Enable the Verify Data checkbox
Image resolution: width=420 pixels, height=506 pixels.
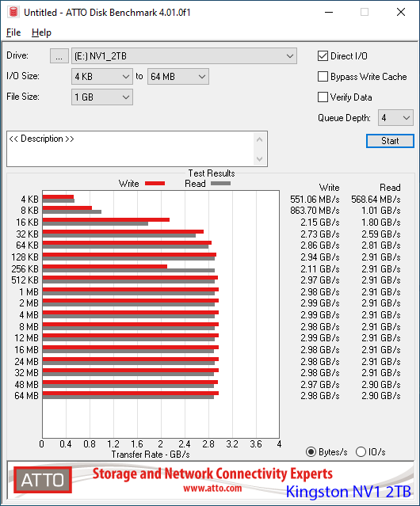[x=323, y=97]
